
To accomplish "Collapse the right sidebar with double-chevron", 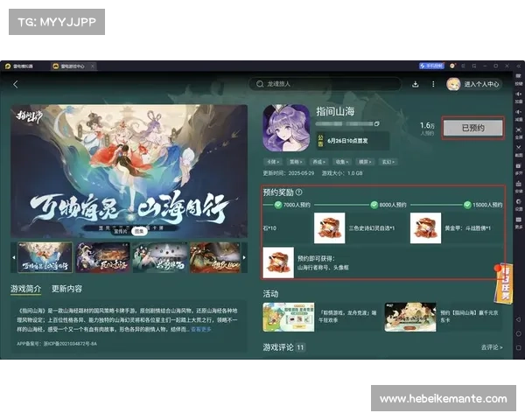I will click(518, 66).
